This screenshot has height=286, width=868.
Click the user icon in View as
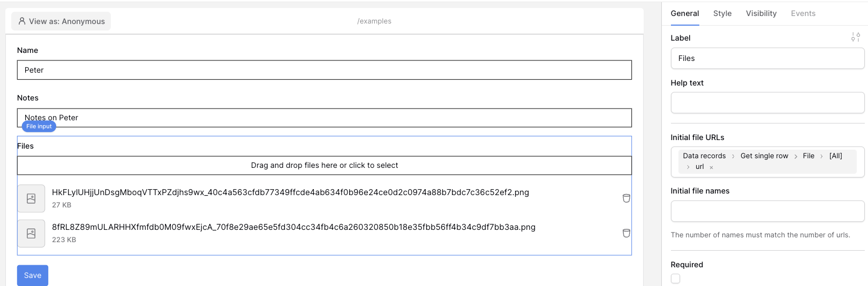click(x=22, y=21)
